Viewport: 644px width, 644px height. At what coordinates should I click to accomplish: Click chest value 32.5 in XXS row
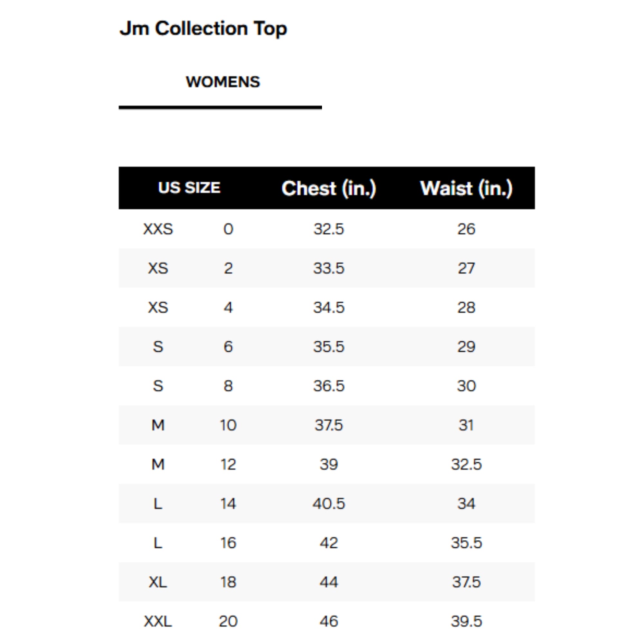[x=329, y=229]
